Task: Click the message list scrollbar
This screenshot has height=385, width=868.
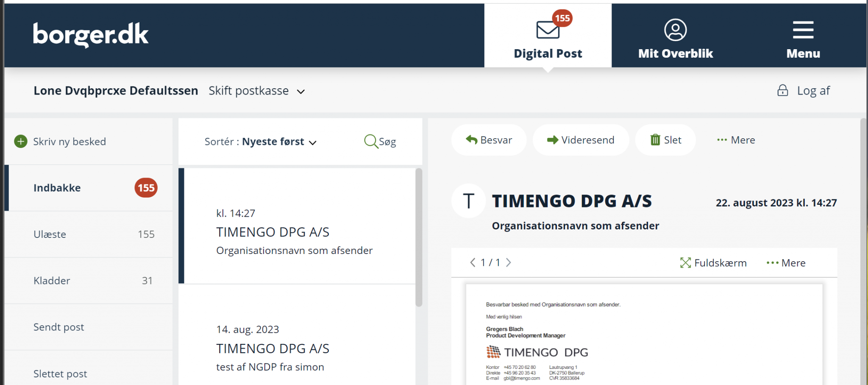Action: point(419,237)
